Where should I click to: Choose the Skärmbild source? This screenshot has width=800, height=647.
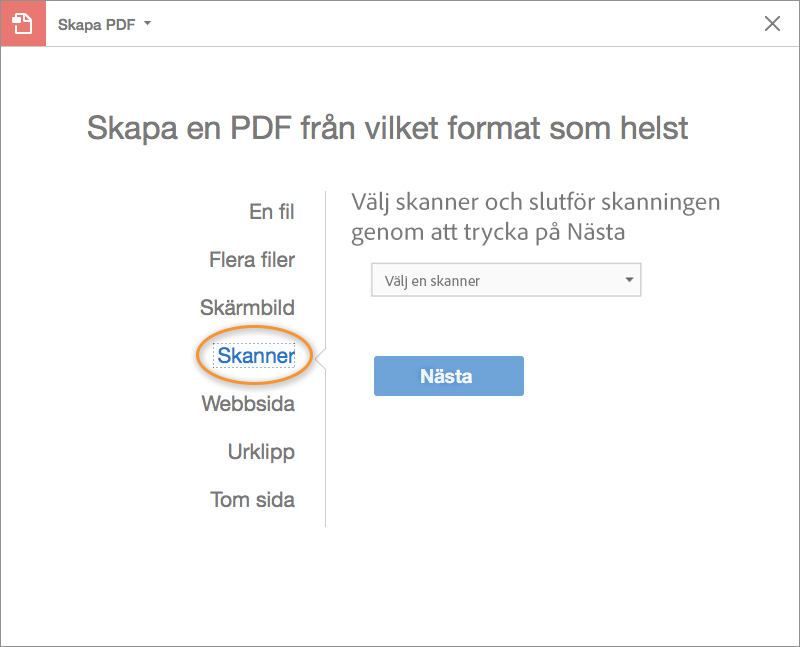click(x=247, y=308)
